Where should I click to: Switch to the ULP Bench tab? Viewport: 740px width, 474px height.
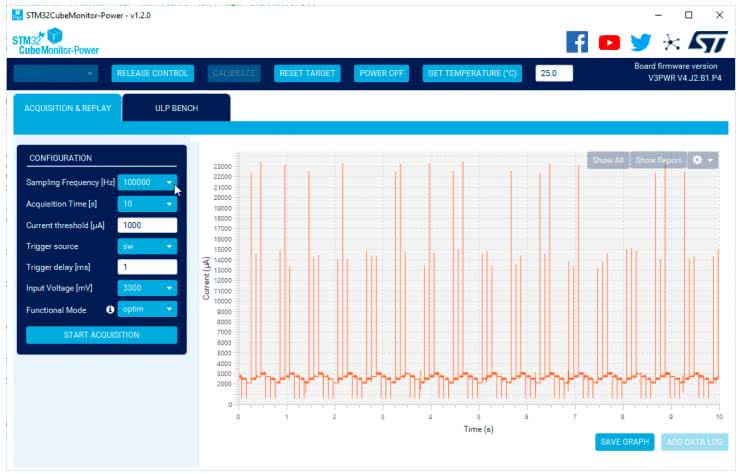(x=176, y=107)
